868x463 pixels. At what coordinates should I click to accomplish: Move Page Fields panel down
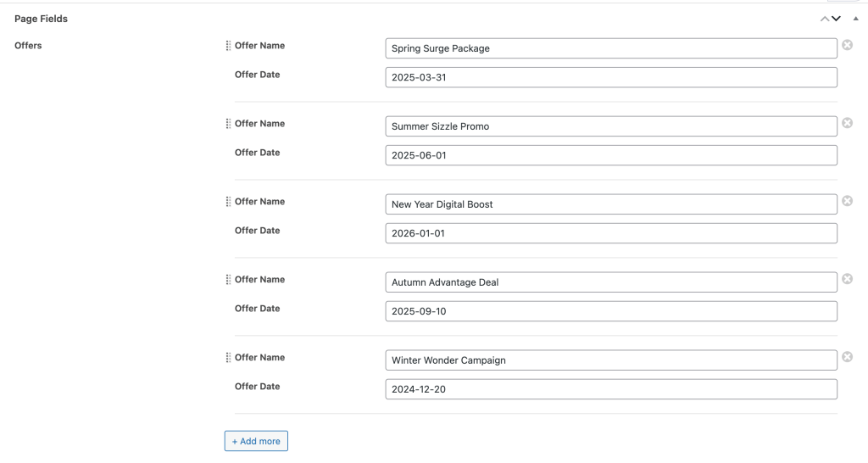pyautogui.click(x=837, y=19)
